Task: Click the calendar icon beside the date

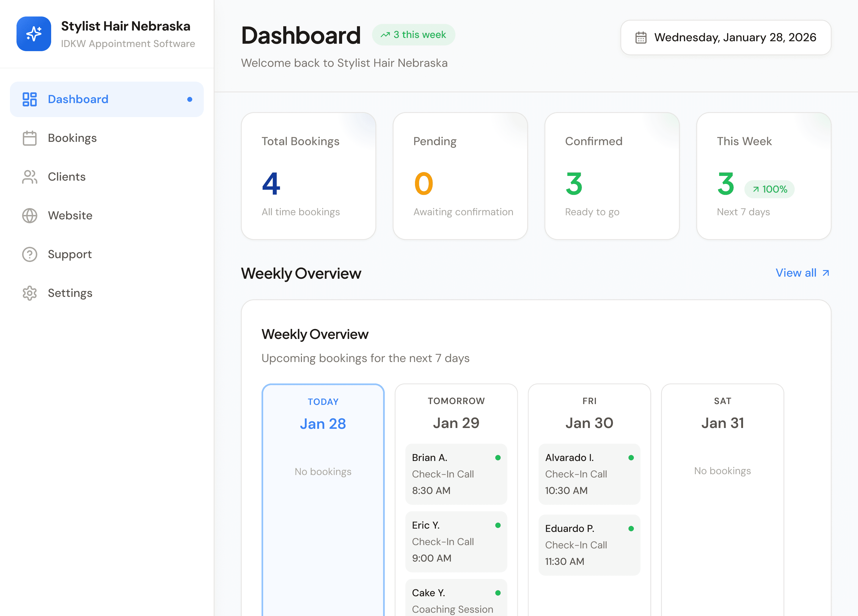Action: (640, 37)
